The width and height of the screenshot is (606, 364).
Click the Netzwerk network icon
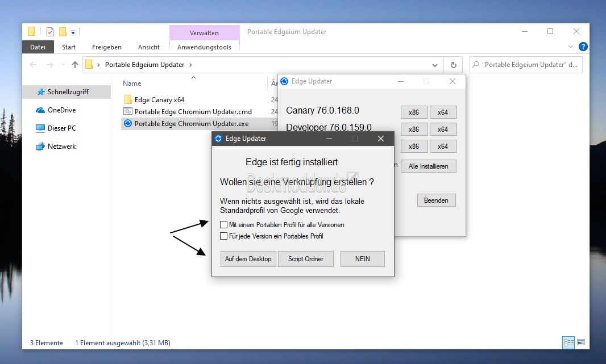[x=40, y=147]
